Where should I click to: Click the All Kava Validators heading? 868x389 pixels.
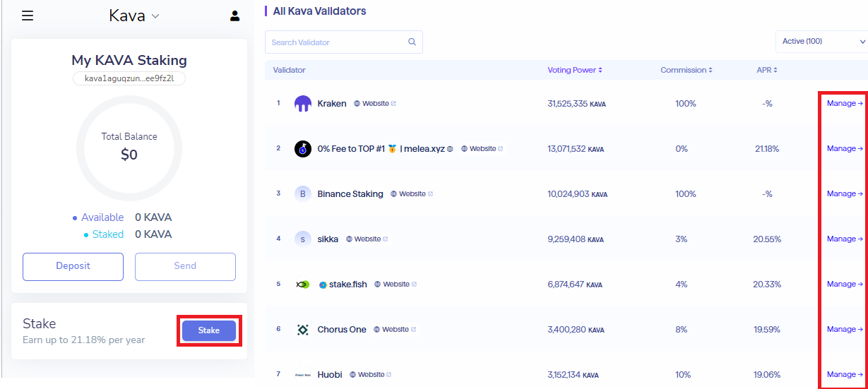tap(319, 11)
